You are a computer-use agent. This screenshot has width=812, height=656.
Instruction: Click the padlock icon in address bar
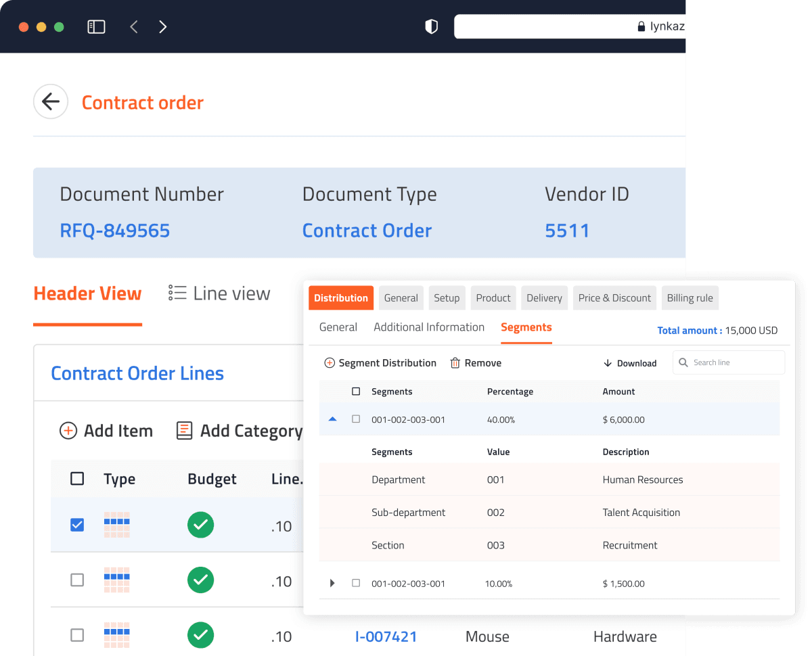coord(641,27)
